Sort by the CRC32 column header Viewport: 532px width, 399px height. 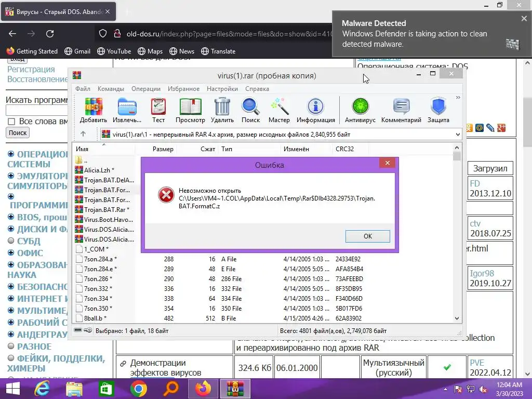350,149
